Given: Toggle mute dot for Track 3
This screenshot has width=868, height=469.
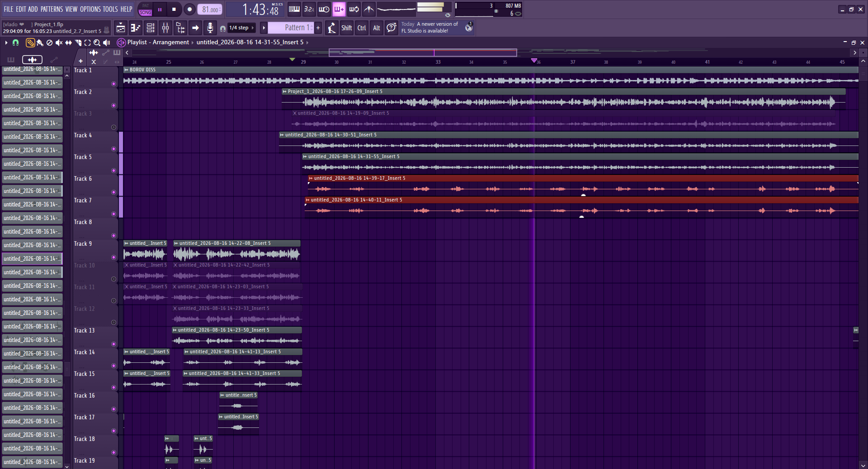Looking at the screenshot, I should [113, 127].
